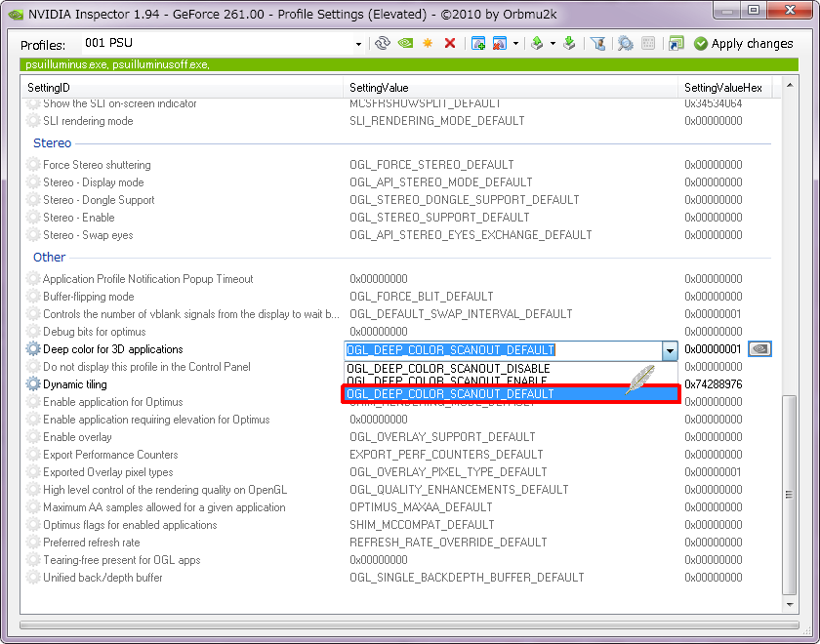Reset Deep color value with the NVIDIA button
The image size is (820, 644).
click(759, 349)
